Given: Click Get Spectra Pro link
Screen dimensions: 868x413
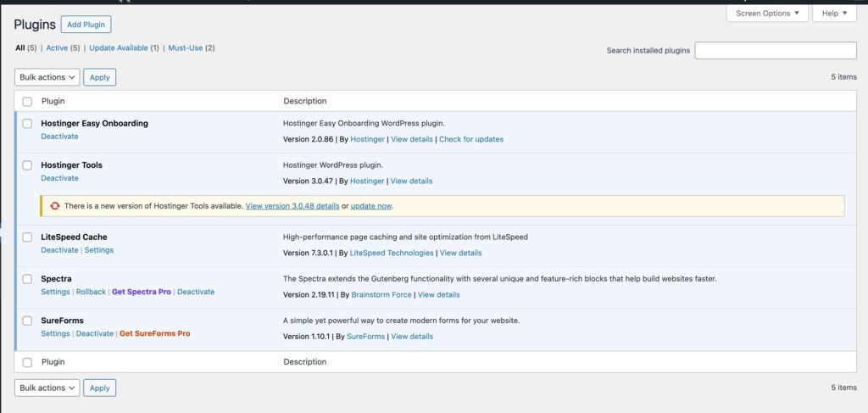Looking at the screenshot, I should click(142, 292).
